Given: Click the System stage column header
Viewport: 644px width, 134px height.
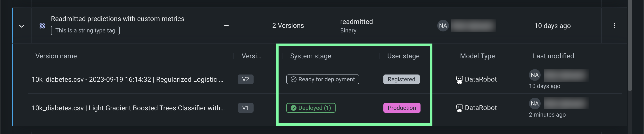Looking at the screenshot, I should (x=310, y=56).
